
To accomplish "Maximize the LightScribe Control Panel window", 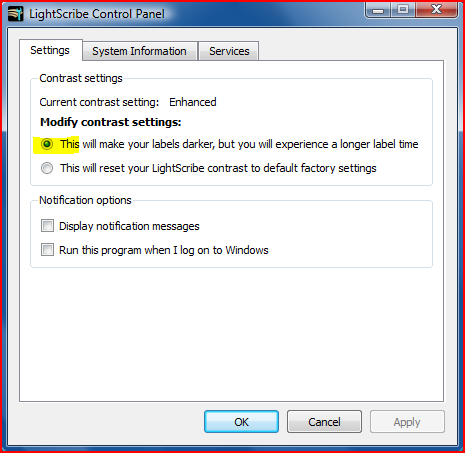I will pos(403,9).
